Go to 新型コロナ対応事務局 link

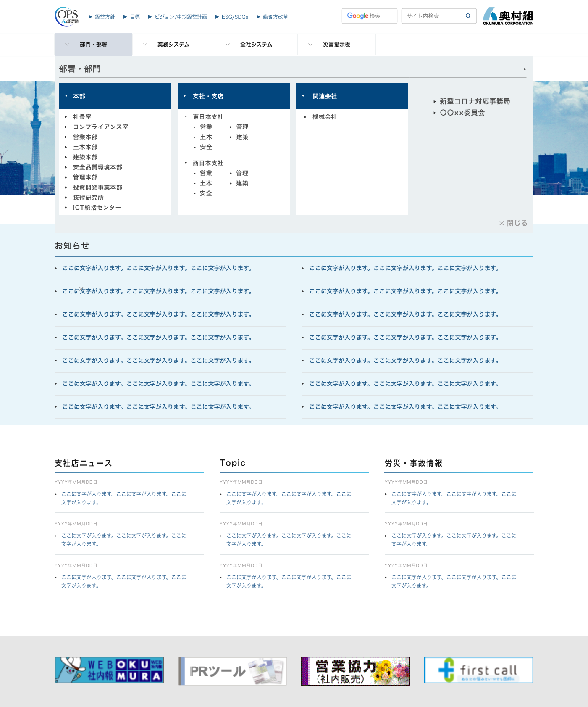[x=475, y=101]
